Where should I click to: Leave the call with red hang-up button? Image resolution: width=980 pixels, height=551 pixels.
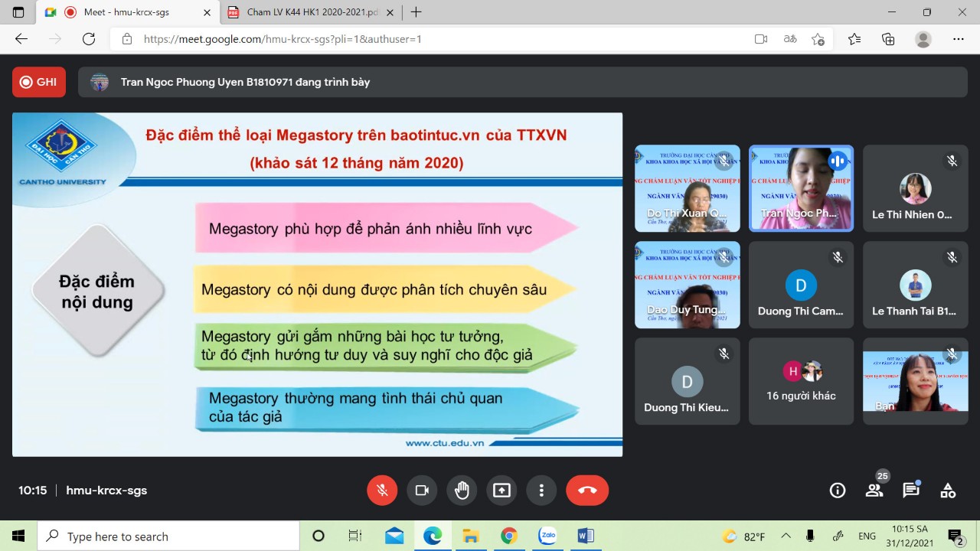587,491
